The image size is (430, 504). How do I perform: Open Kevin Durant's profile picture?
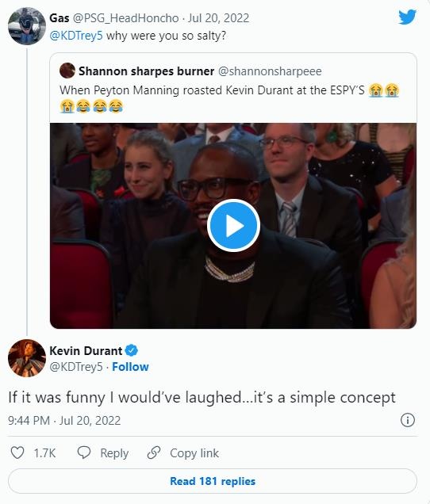pyautogui.click(x=27, y=357)
